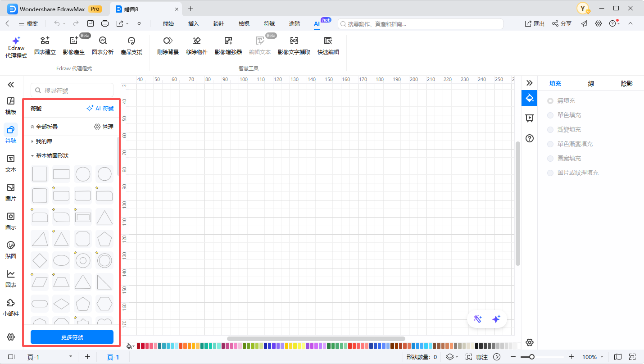Viewport: 644px width, 364px height.
Task: Click the AI 符號 link
Action: 100,109
